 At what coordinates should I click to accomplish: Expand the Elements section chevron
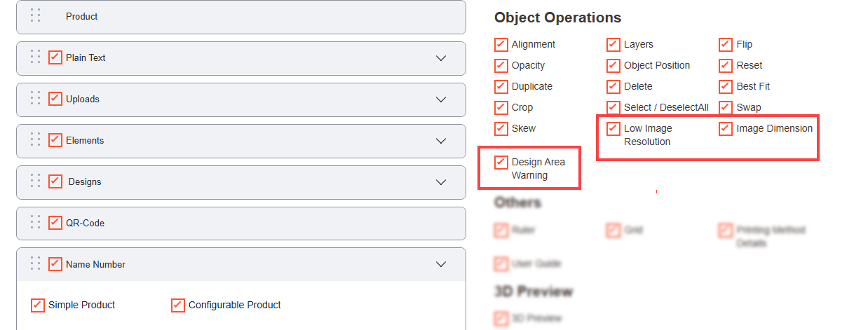(441, 141)
